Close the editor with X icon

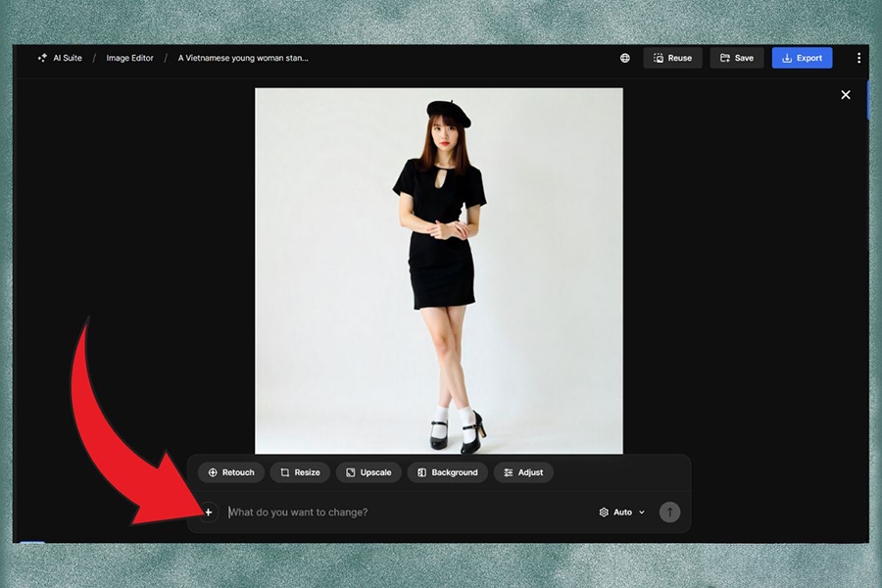[x=846, y=94]
